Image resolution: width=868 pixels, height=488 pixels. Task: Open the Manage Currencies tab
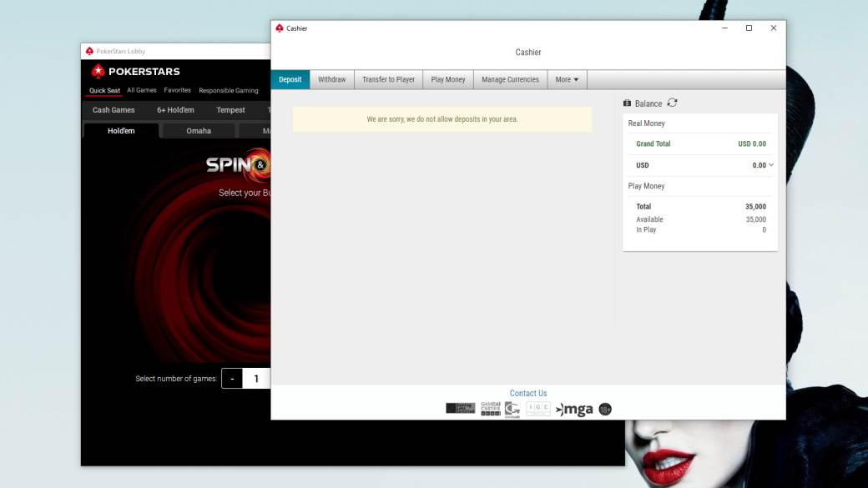pos(510,80)
